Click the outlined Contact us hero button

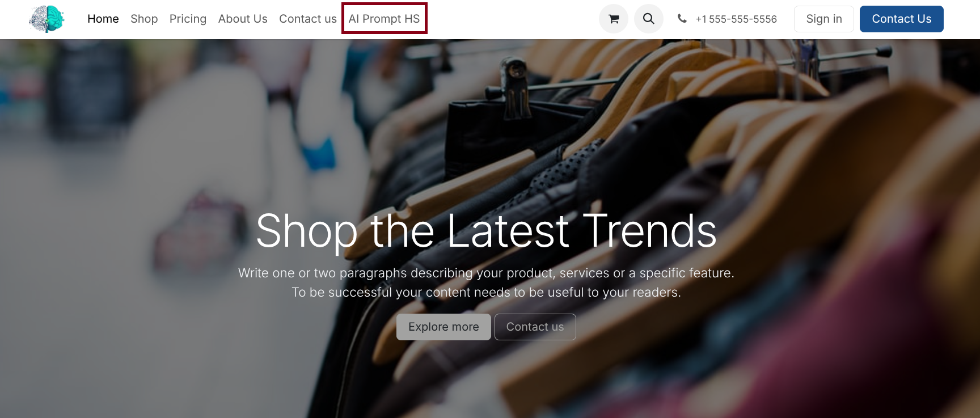535,327
